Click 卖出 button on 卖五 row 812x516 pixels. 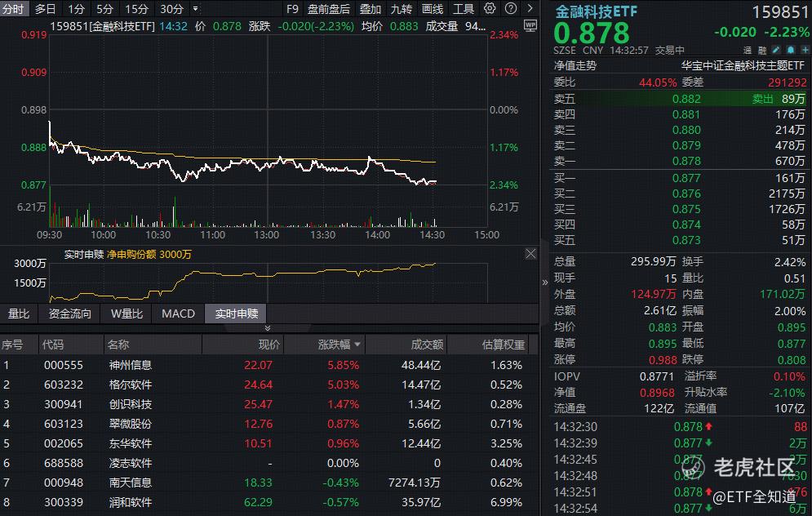tap(762, 99)
